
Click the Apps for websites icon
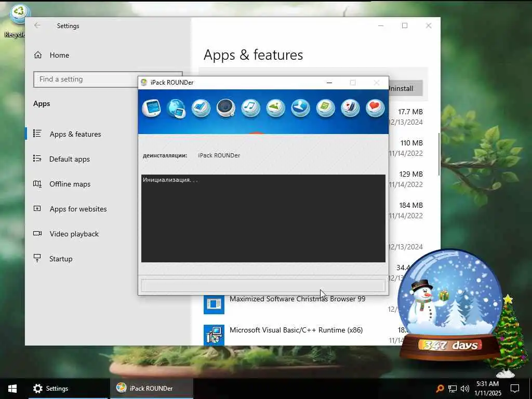pyautogui.click(x=37, y=208)
